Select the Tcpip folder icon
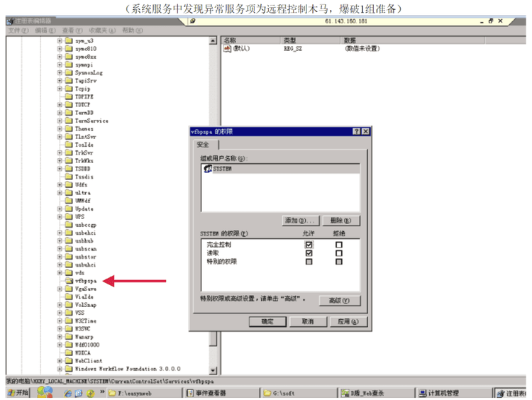The width and height of the screenshot is (532, 400). pyautogui.click(x=69, y=89)
